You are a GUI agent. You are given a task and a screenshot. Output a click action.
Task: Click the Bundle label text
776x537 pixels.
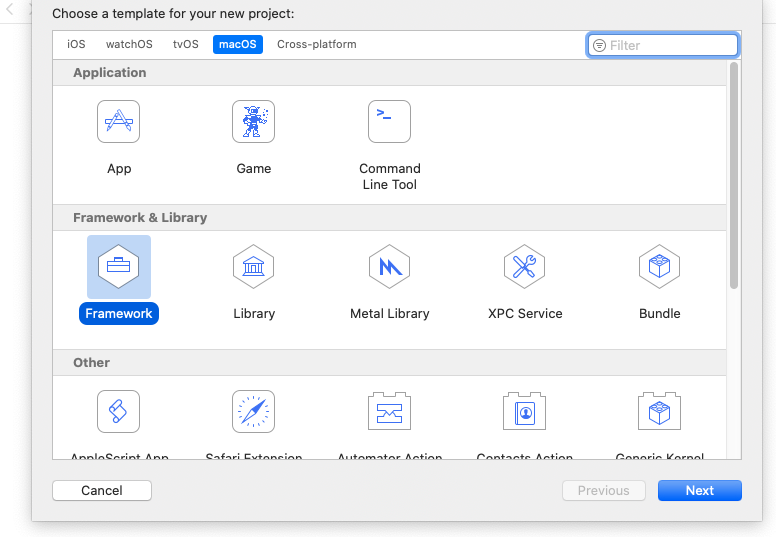[660, 313]
